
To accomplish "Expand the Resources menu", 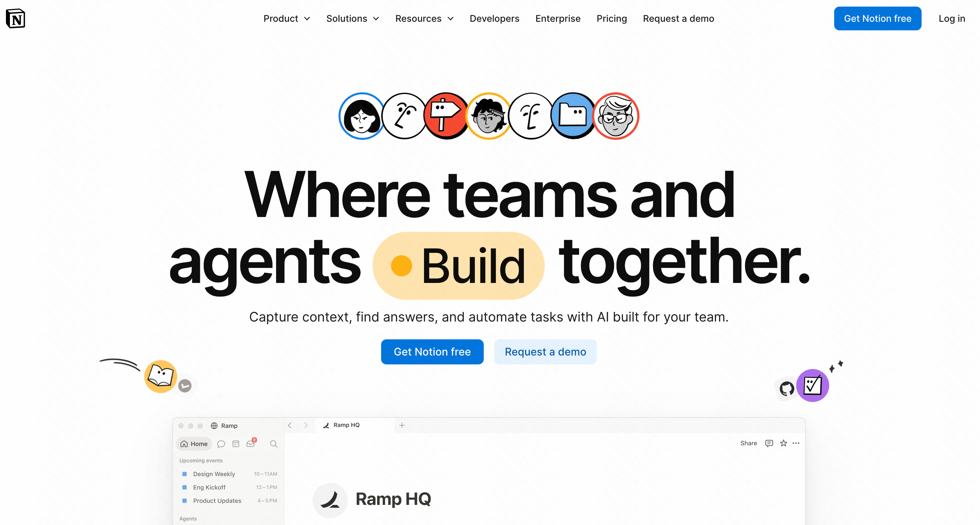I will 424,18.
